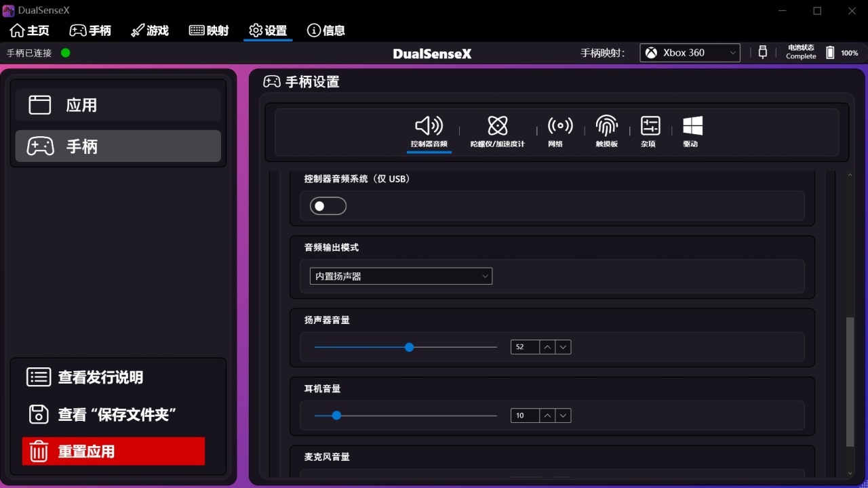
Task: Click the 扬声器音量 slider handle
Action: 409,347
